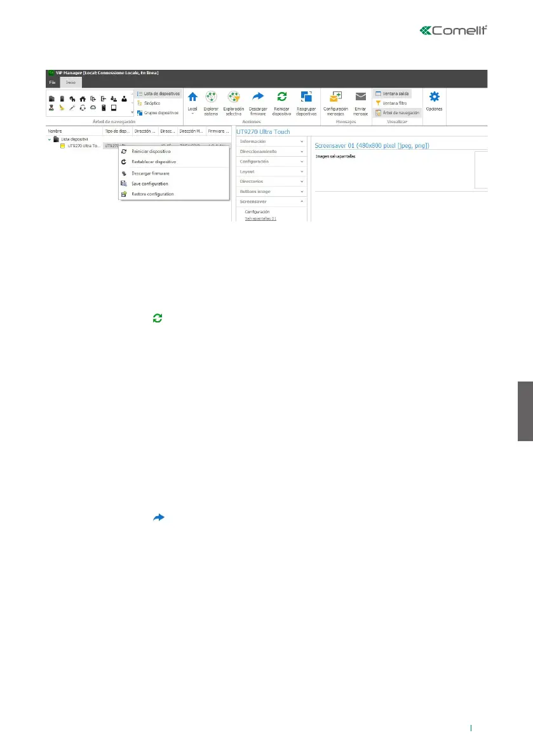
Task: Click Descargar firmware blue arrow in ribbon
Action: (x=258, y=96)
